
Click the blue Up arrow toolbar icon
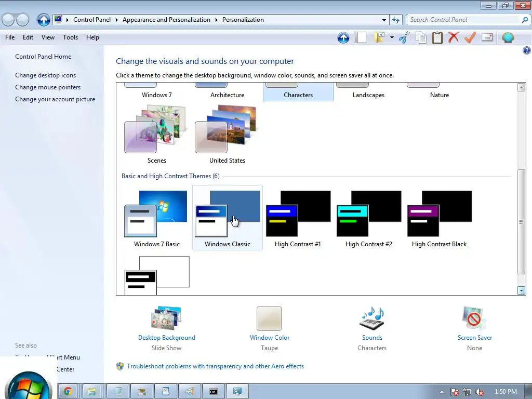(x=343, y=37)
